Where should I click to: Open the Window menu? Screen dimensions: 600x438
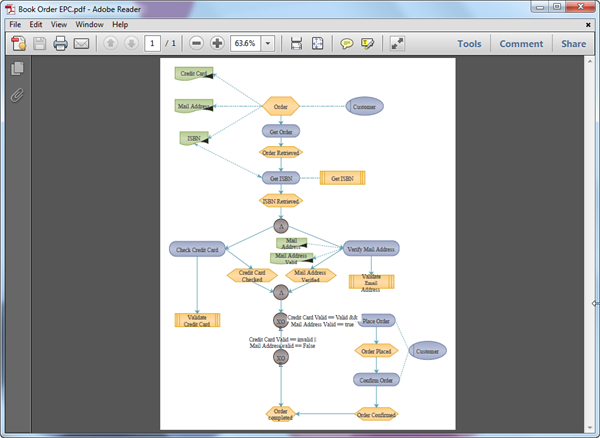click(x=88, y=23)
